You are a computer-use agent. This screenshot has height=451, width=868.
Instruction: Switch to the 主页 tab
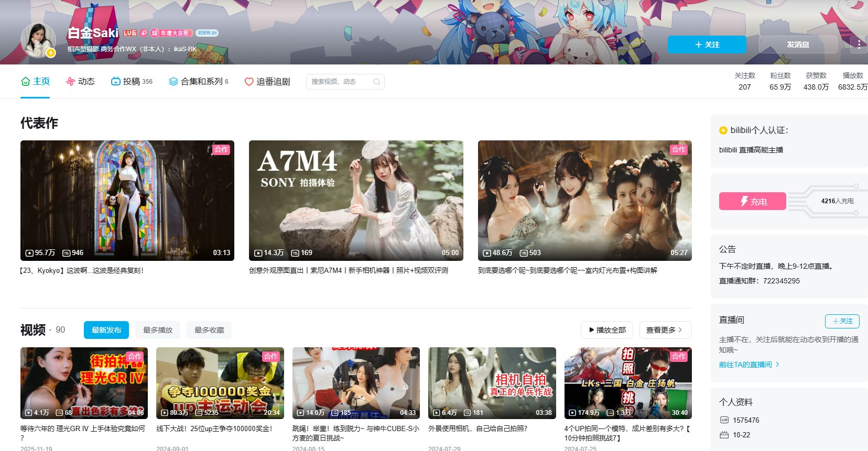tap(35, 82)
